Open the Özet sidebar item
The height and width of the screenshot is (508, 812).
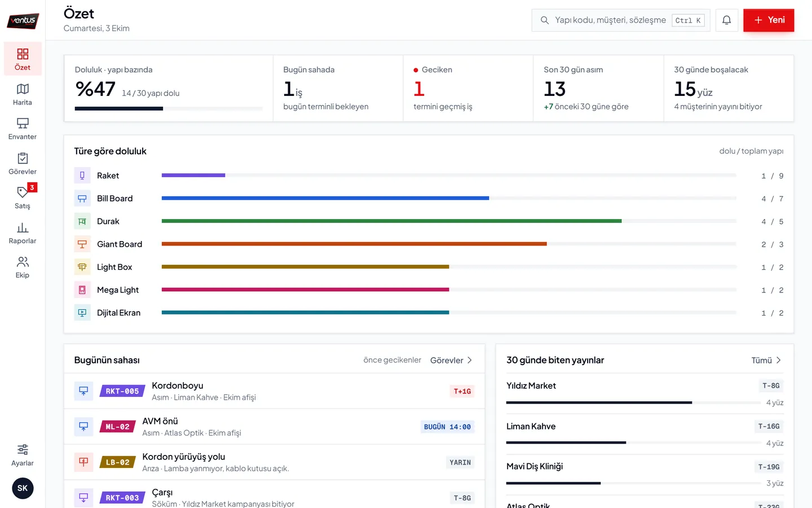pos(23,59)
